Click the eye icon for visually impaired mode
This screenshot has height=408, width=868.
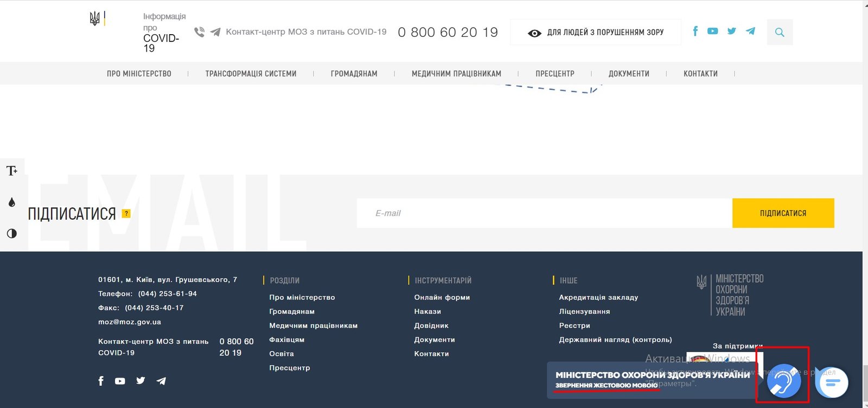534,33
